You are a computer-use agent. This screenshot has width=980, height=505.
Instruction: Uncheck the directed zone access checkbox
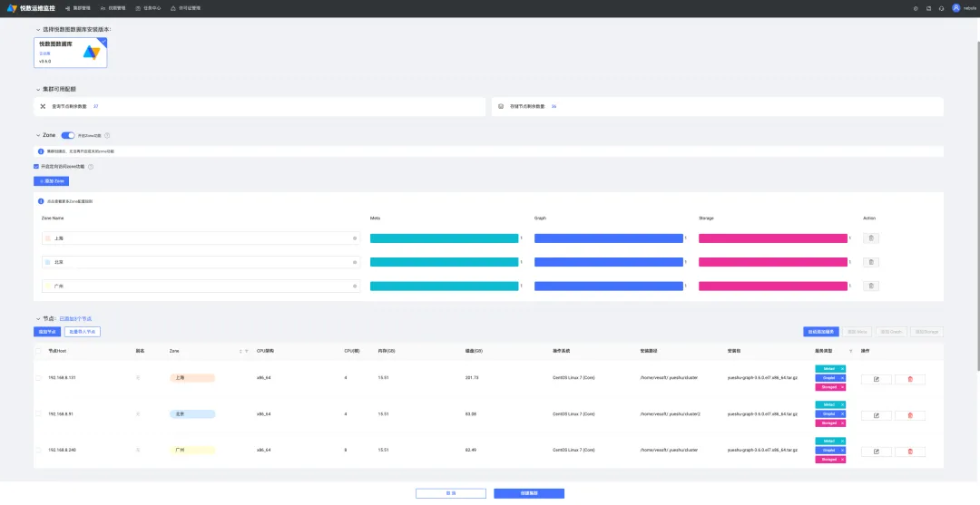click(x=36, y=167)
